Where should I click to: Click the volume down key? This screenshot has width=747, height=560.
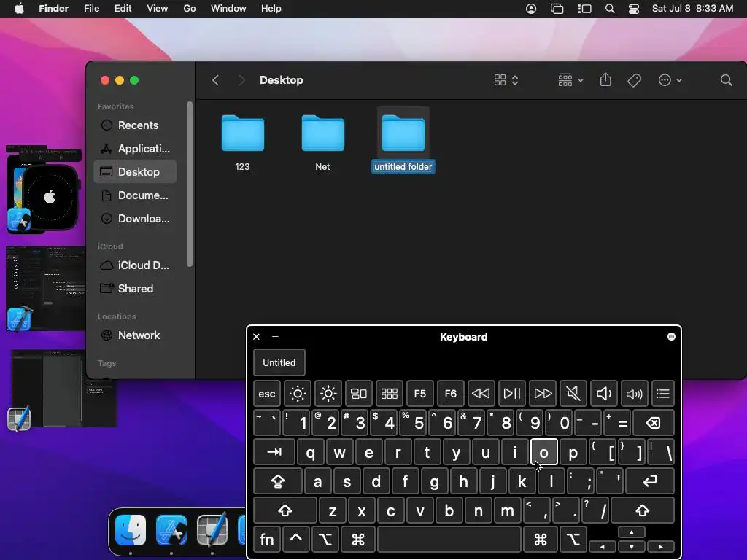tap(604, 394)
